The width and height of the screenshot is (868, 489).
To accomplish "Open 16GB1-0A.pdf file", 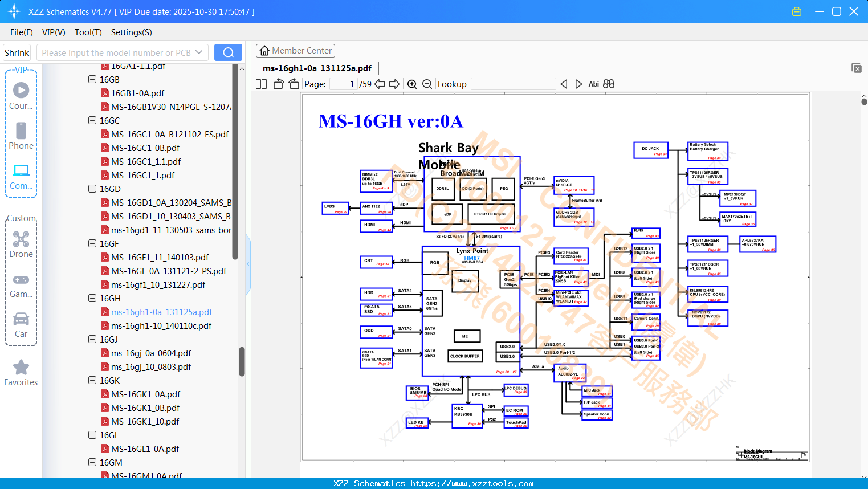I will (137, 93).
